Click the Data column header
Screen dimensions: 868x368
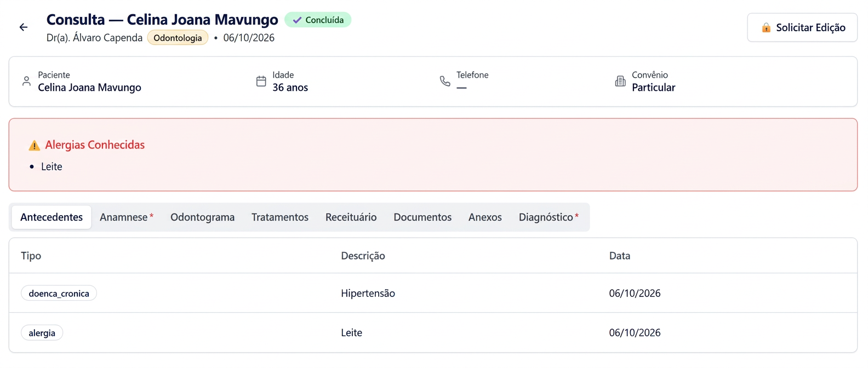coord(620,256)
